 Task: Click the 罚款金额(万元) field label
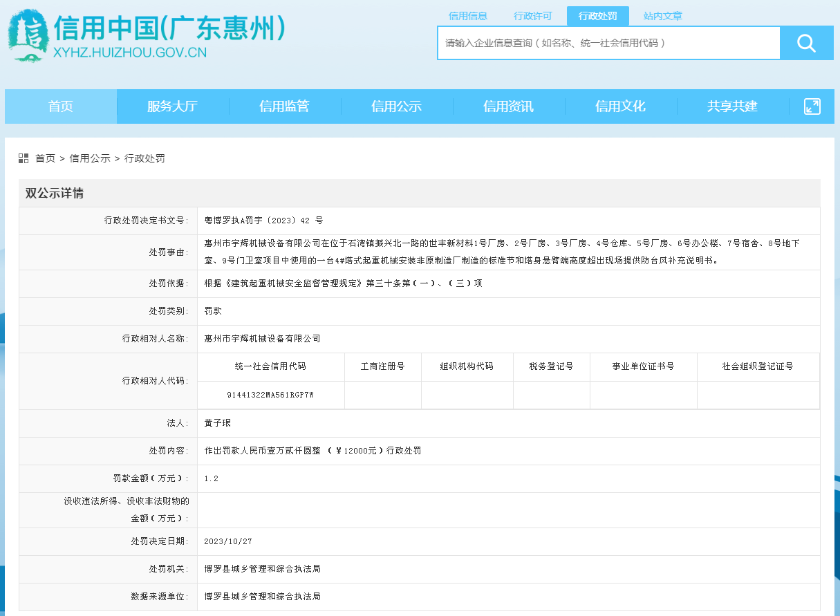[x=151, y=478]
